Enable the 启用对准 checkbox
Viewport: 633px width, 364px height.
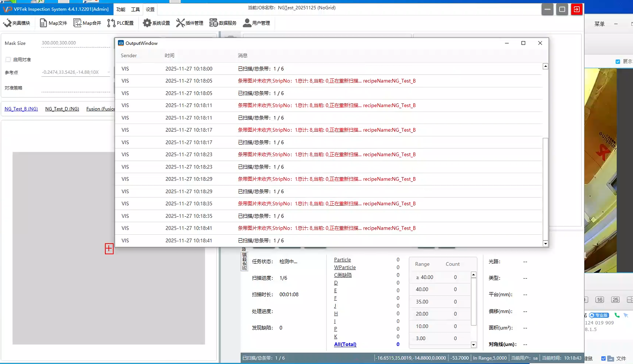pyautogui.click(x=8, y=60)
